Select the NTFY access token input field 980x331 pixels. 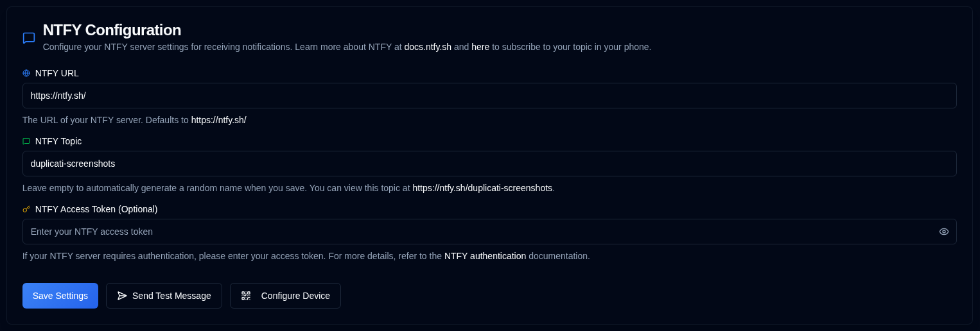(x=475, y=232)
